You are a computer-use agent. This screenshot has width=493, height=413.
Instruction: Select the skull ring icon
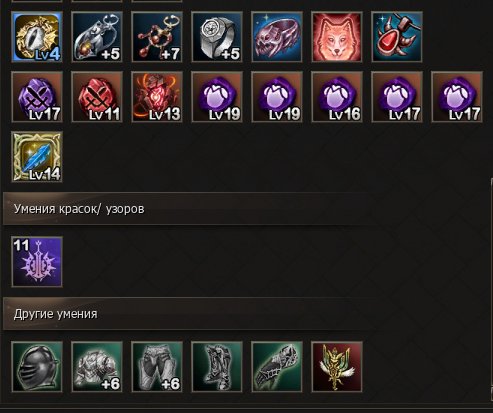[x=277, y=37]
